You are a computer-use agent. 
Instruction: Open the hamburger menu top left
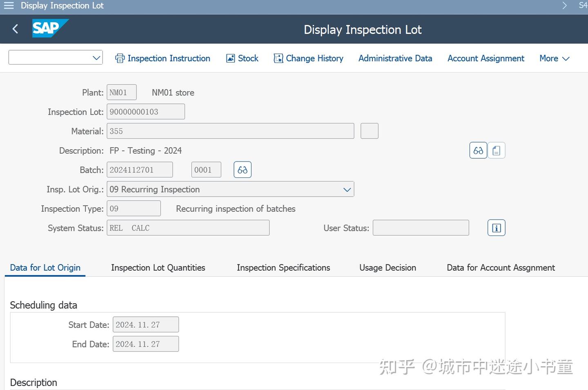click(x=9, y=6)
